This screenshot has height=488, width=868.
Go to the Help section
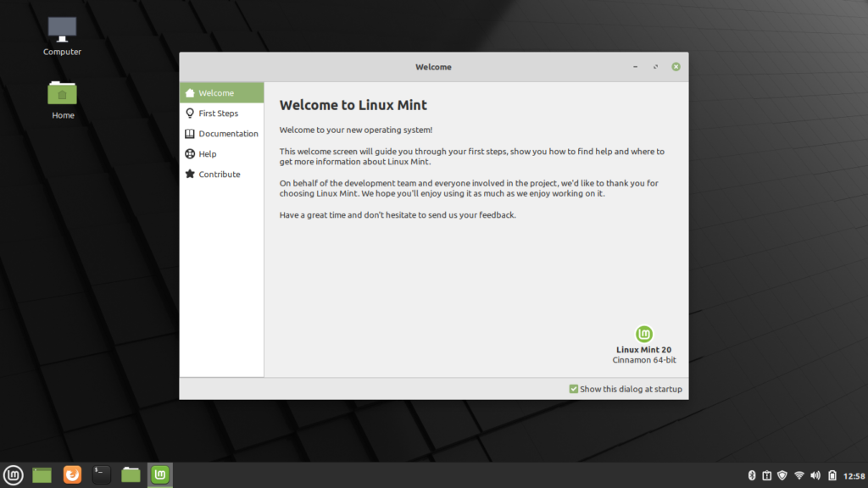pyautogui.click(x=208, y=153)
